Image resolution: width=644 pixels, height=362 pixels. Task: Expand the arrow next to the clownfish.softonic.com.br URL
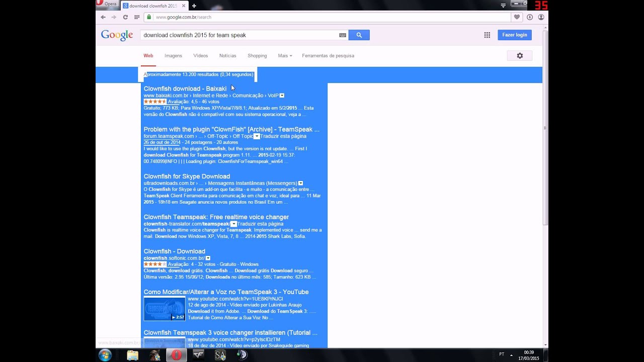coord(208,258)
